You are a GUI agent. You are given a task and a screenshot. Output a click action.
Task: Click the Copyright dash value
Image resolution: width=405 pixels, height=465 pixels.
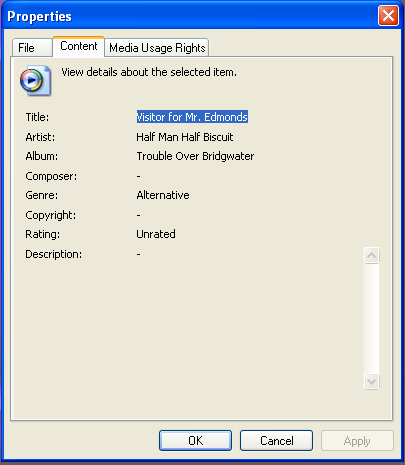[138, 215]
